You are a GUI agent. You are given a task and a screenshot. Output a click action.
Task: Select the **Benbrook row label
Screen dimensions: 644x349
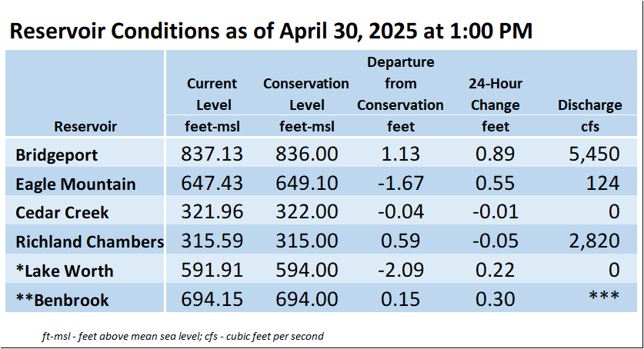62,300
